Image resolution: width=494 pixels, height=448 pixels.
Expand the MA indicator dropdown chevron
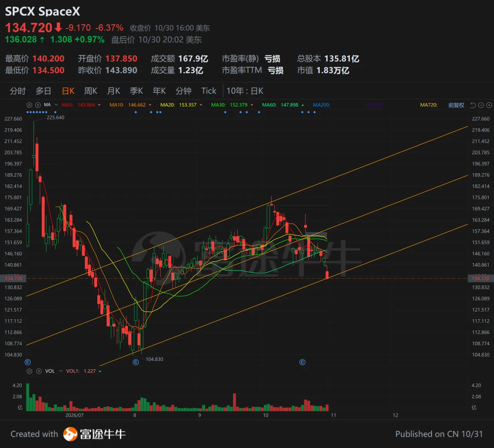coord(56,105)
